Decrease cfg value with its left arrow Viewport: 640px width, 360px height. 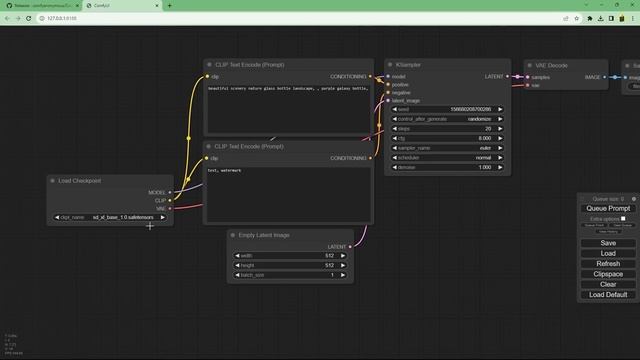click(394, 138)
